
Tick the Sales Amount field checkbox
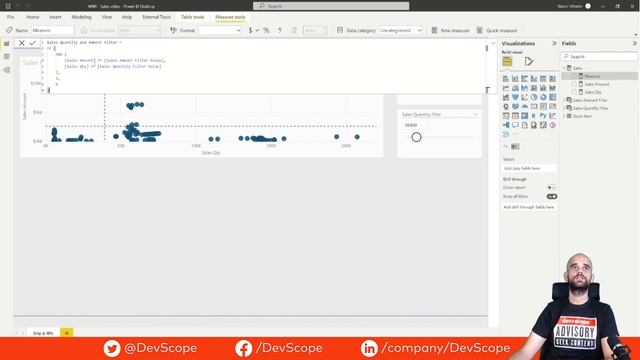[x=574, y=84]
